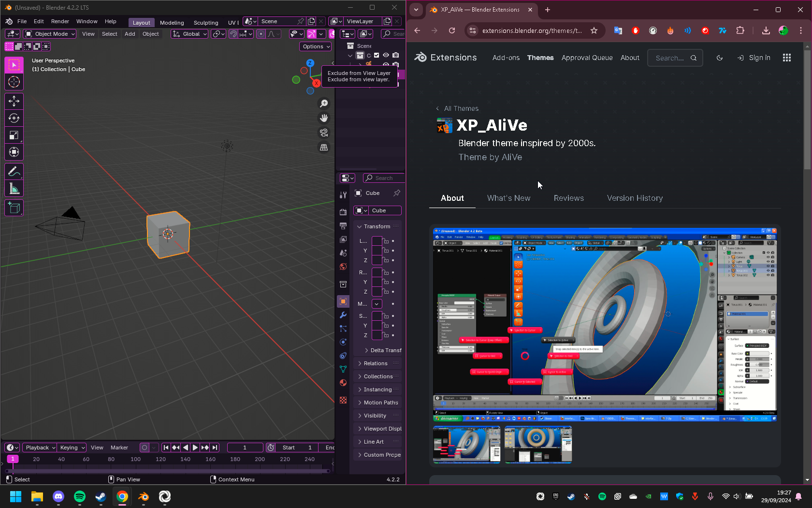812x508 pixels.
Task: Collapse the Transform panel
Action: [377, 226]
